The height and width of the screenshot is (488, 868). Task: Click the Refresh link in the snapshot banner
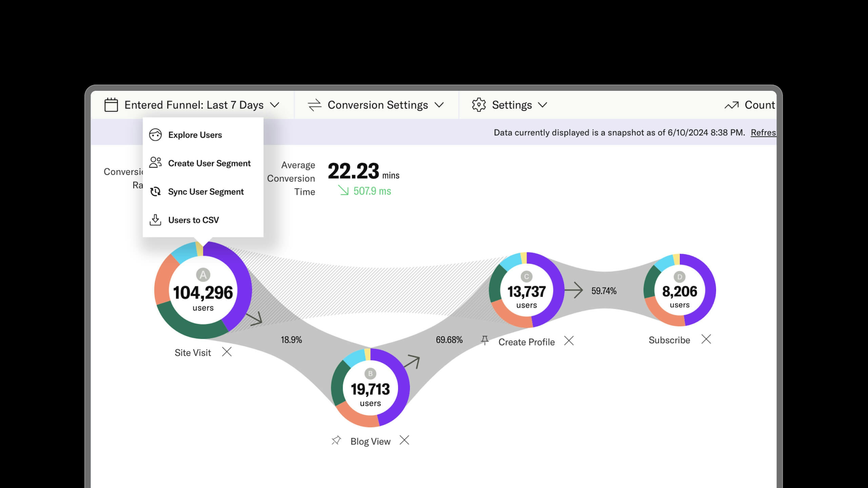click(x=763, y=132)
